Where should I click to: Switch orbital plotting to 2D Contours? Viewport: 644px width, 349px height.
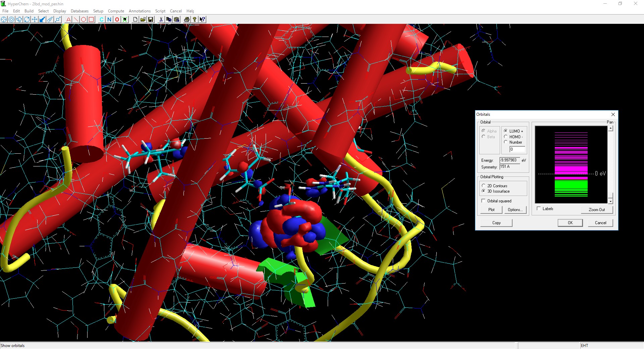click(x=484, y=185)
